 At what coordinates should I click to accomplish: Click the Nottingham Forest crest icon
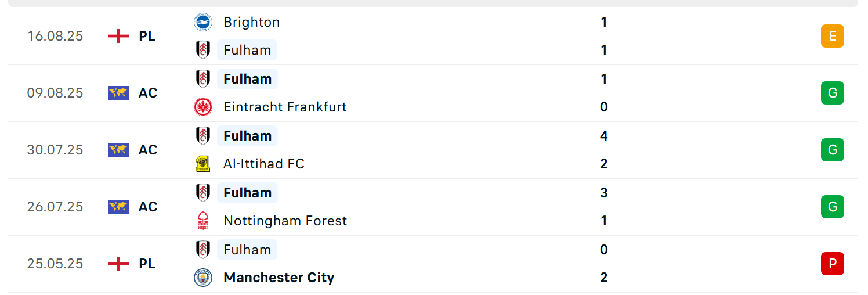pos(203,221)
